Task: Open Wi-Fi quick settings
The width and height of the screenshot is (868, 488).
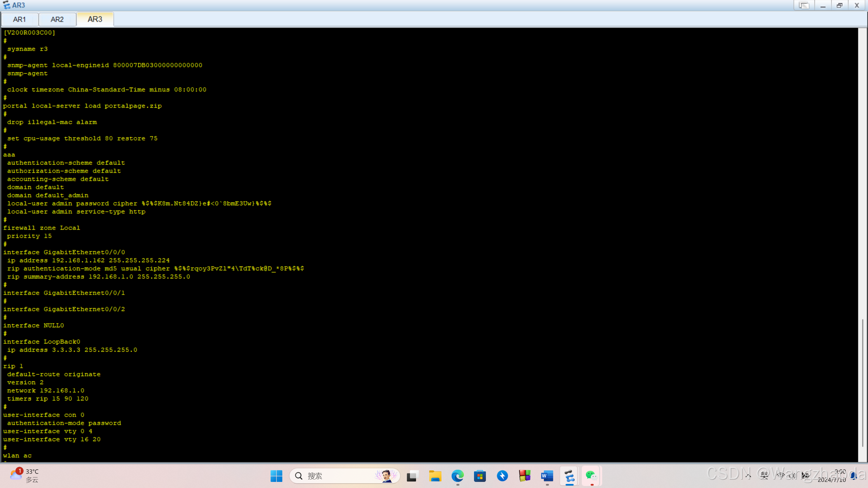Action: click(x=781, y=476)
